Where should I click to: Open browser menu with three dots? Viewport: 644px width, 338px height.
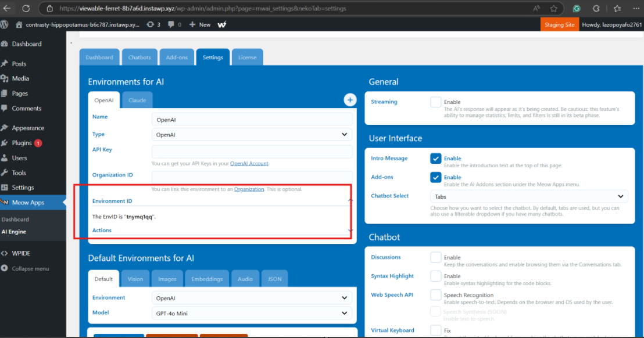pos(636,8)
